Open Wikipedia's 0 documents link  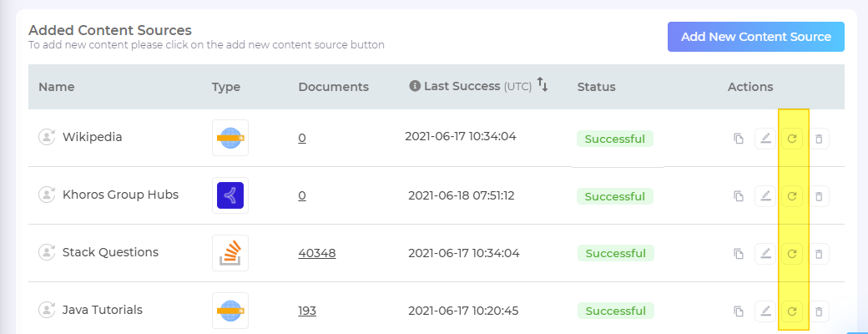pyautogui.click(x=302, y=138)
